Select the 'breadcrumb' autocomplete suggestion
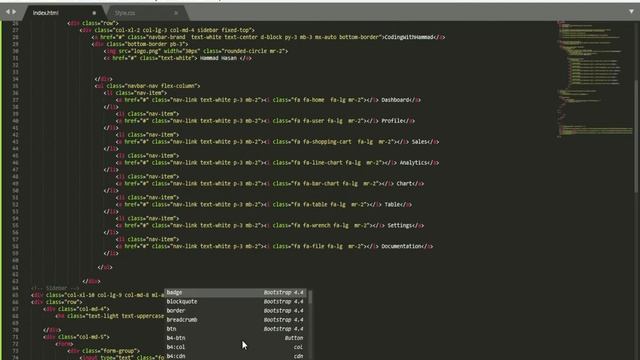Image resolution: width=640 pixels, height=360 pixels. tap(236, 320)
